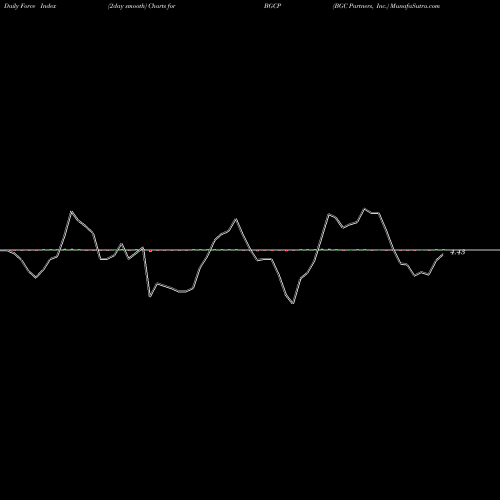Click the BGCP ticker symbol text
Image resolution: width=500 pixels, height=500 pixels.
pos(273,6)
